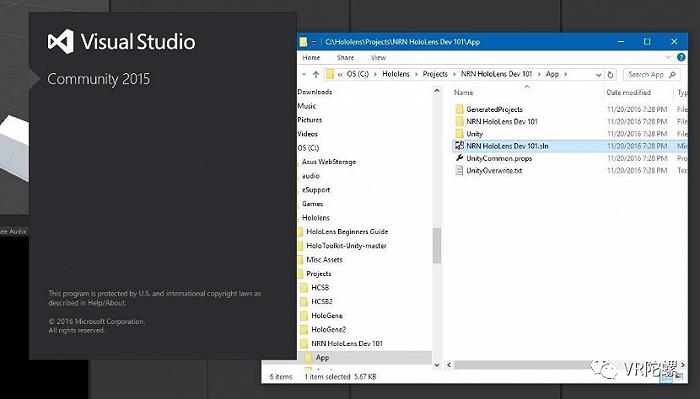Click the Up one level arrow

tap(316, 74)
